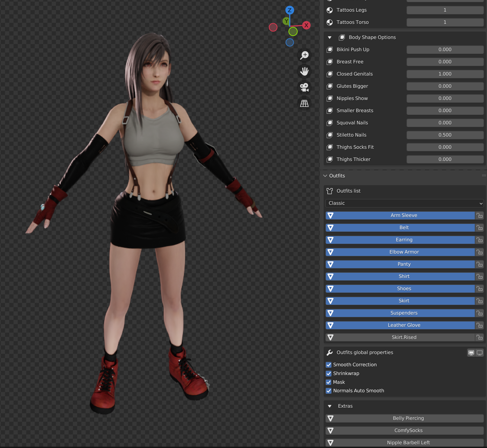The width and height of the screenshot is (487, 448).
Task: Collapse the Extras section
Action: (330, 406)
